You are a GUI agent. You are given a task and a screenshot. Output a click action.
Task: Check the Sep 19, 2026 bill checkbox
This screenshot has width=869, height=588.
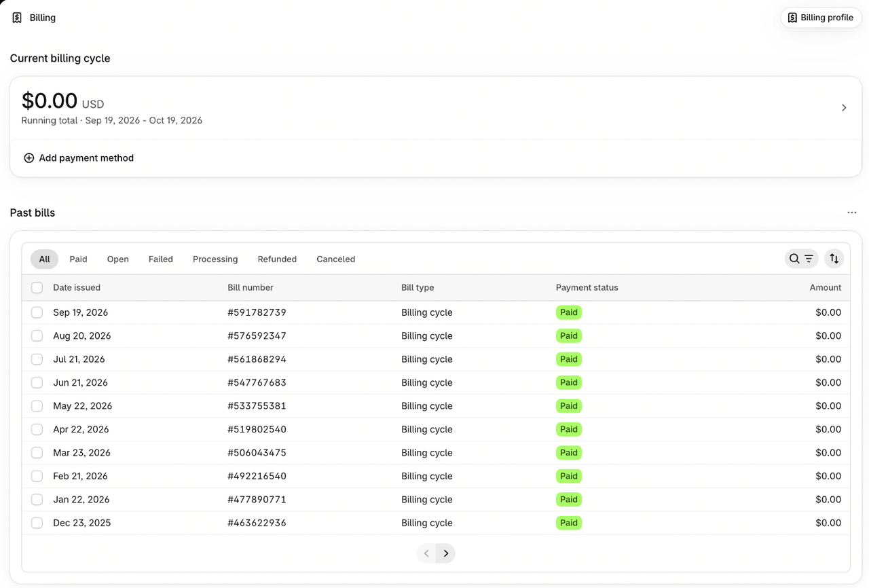click(x=37, y=312)
